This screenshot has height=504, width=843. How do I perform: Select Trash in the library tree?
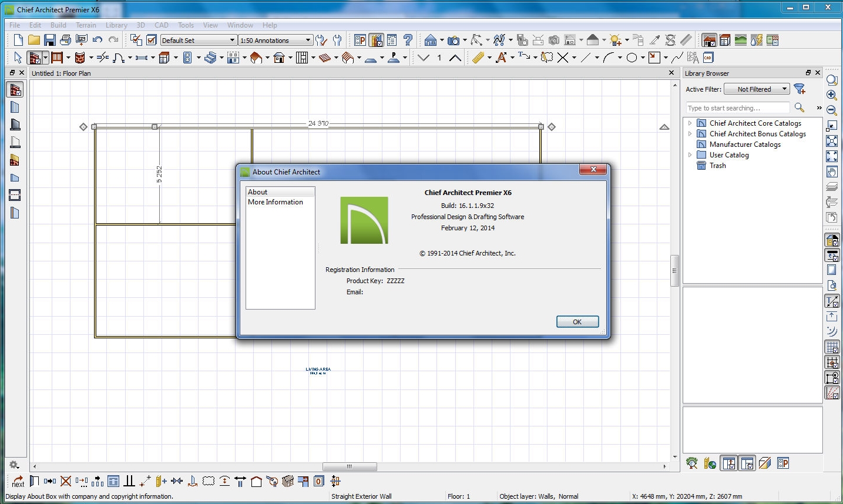[x=717, y=166]
